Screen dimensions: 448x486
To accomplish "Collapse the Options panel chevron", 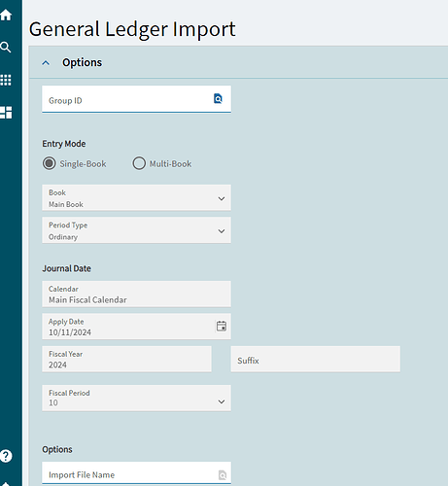I will tap(46, 63).
